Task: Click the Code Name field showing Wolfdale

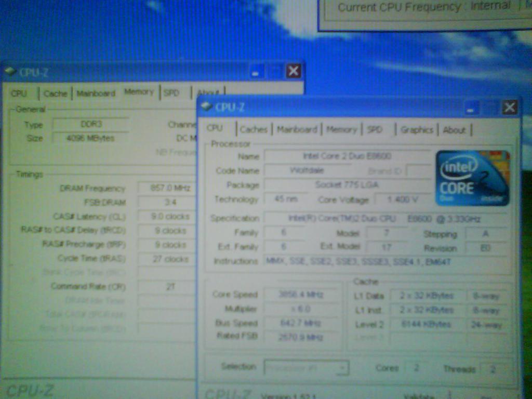Action: point(307,170)
